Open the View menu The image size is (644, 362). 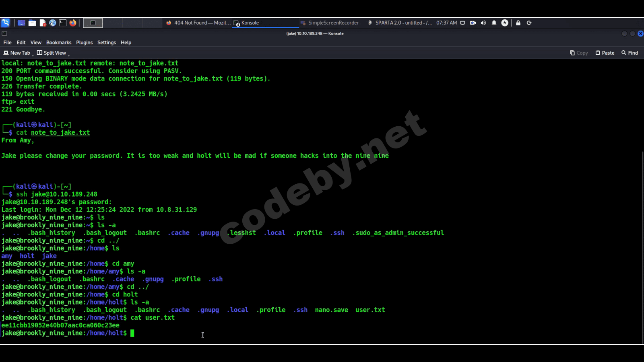tap(36, 43)
